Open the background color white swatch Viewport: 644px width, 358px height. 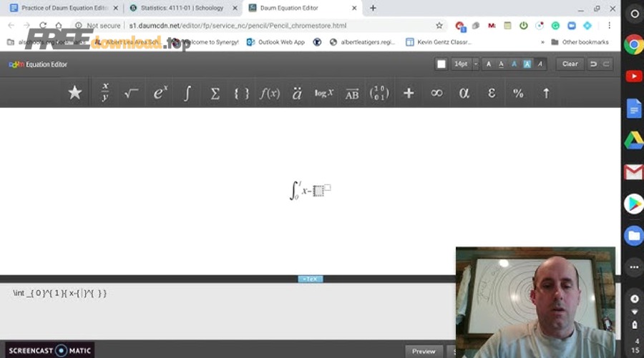(x=441, y=64)
